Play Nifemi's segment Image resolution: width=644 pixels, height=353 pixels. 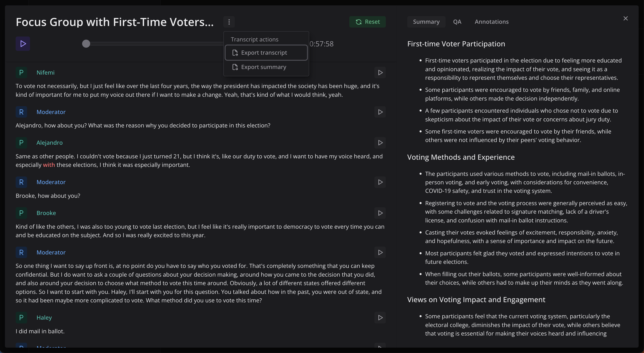pos(380,73)
